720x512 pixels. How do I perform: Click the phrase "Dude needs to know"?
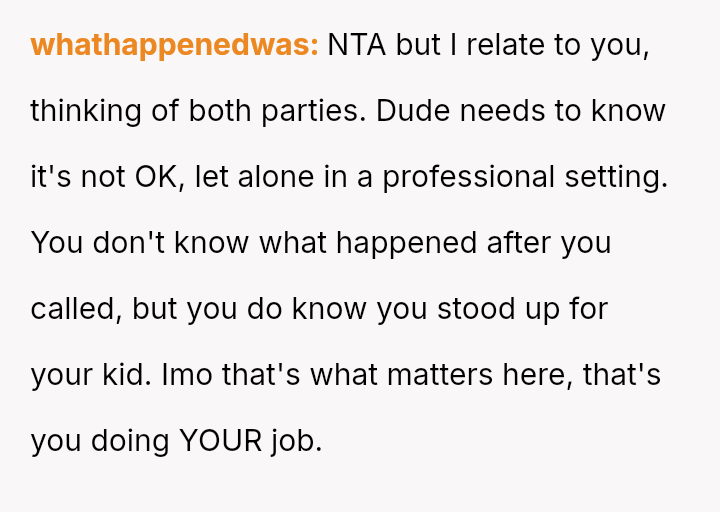[521, 111]
